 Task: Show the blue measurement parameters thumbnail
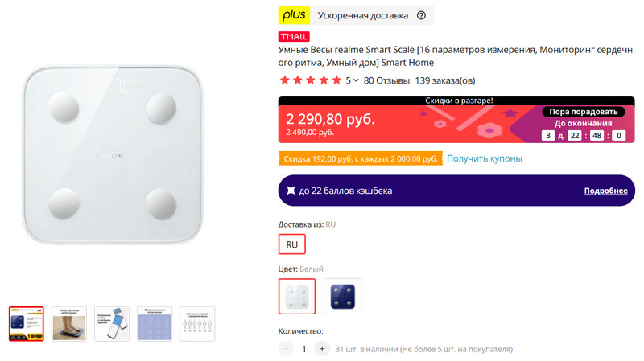point(155,323)
